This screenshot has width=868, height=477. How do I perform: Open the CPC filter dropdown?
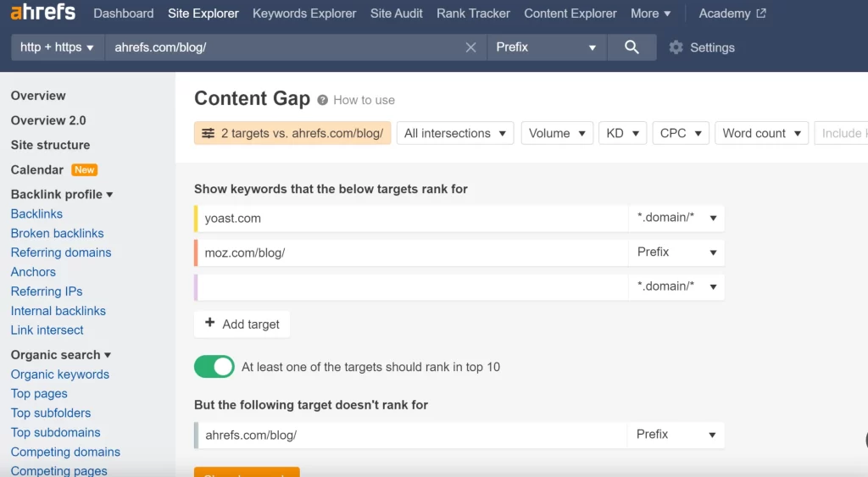681,133
